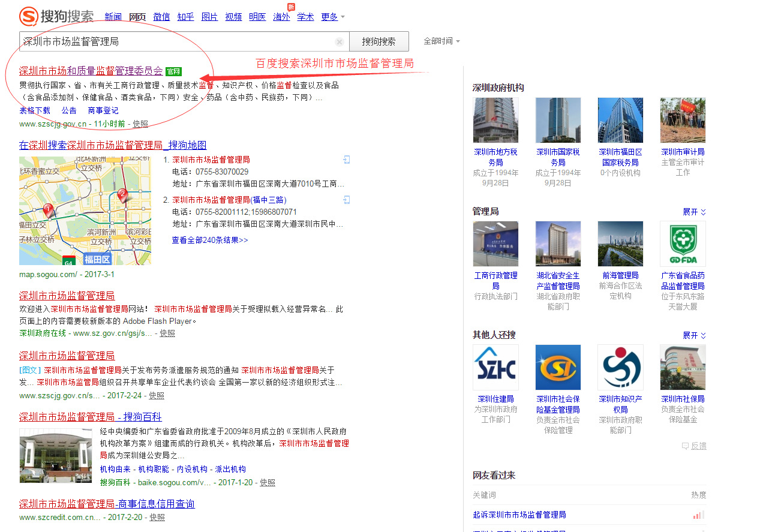Open 深圳市社保局 name link
763x532 pixels.
(x=683, y=399)
